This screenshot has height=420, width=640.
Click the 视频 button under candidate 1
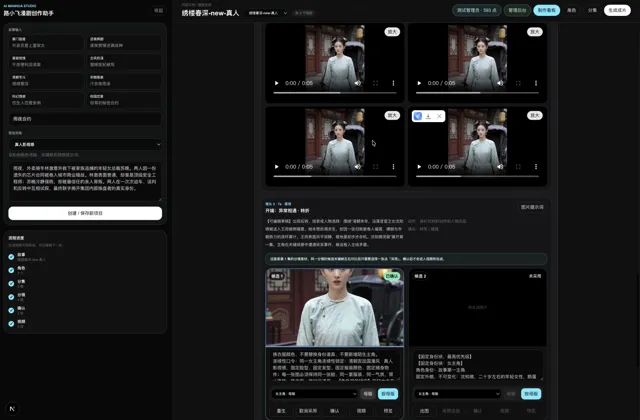click(361, 411)
